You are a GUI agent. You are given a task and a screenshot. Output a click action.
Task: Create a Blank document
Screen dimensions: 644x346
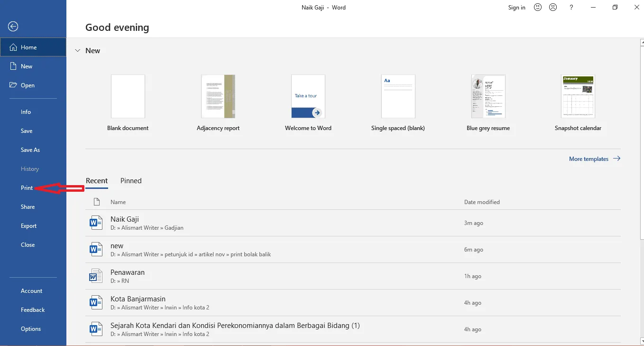tap(128, 103)
